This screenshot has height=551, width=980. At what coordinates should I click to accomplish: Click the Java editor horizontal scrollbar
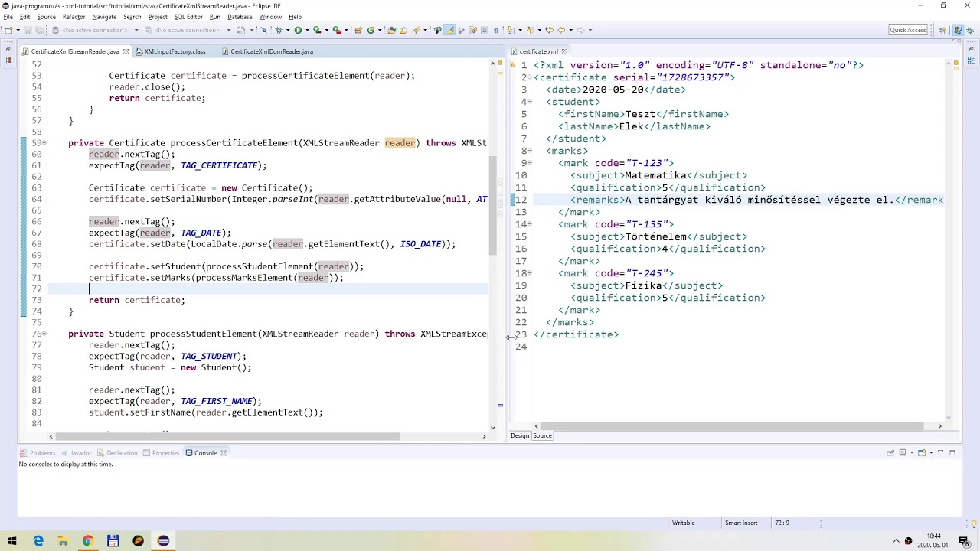pyautogui.click(x=228, y=436)
